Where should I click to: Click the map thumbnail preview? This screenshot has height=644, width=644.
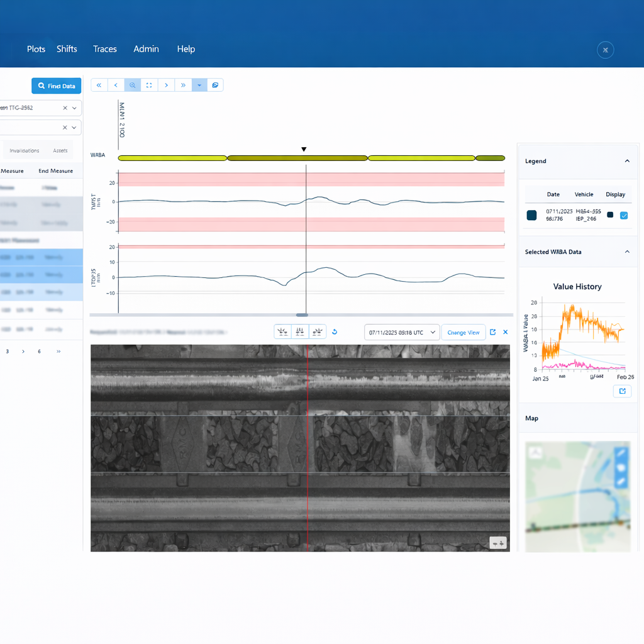click(577, 497)
